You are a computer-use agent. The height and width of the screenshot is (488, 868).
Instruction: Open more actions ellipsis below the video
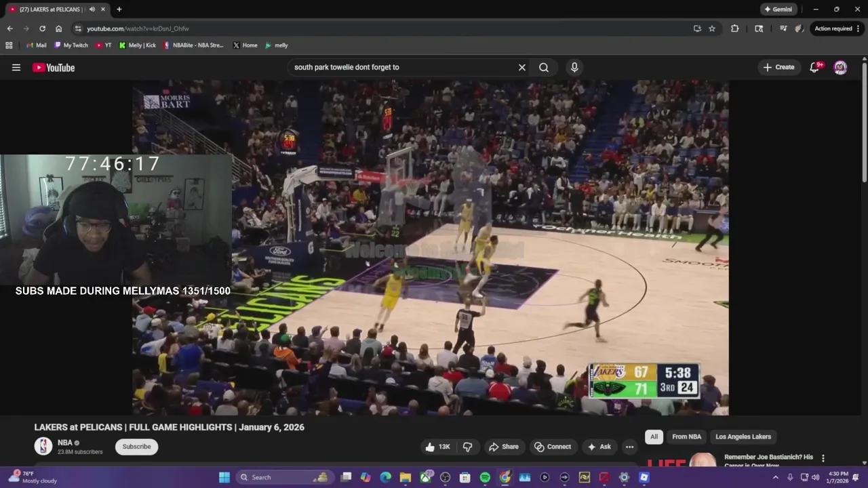click(629, 447)
